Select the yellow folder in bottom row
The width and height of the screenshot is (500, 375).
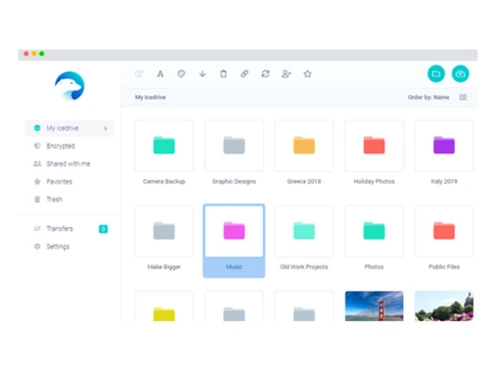[x=164, y=306]
